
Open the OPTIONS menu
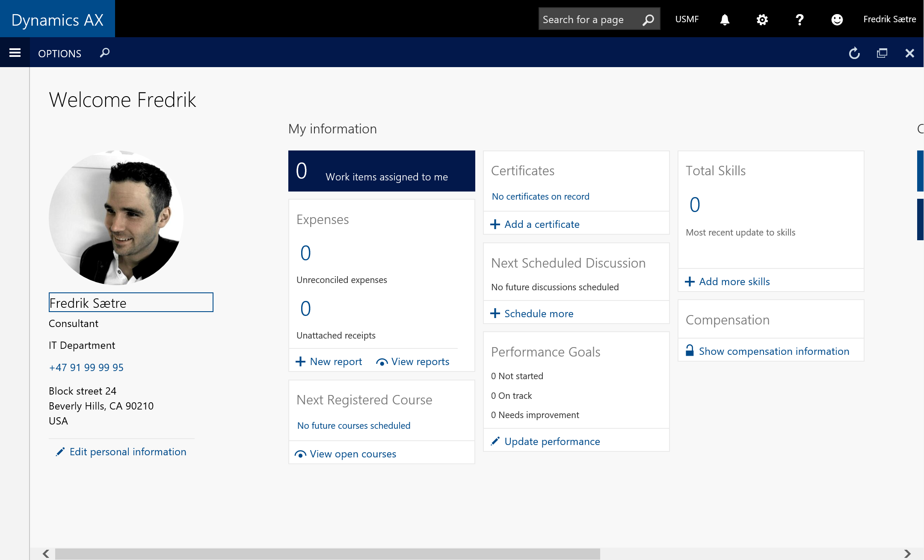coord(59,53)
